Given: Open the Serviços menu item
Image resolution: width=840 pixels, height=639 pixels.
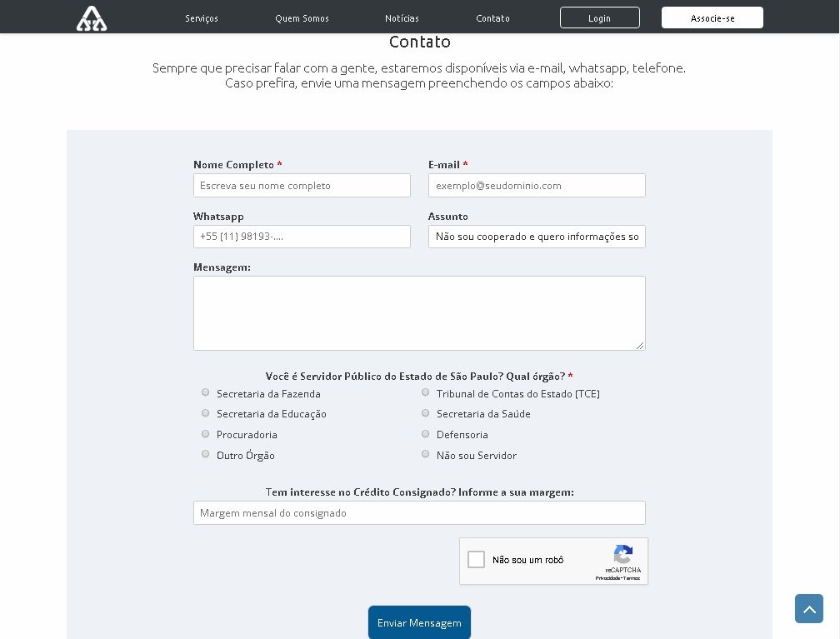Looking at the screenshot, I should pos(202,18).
